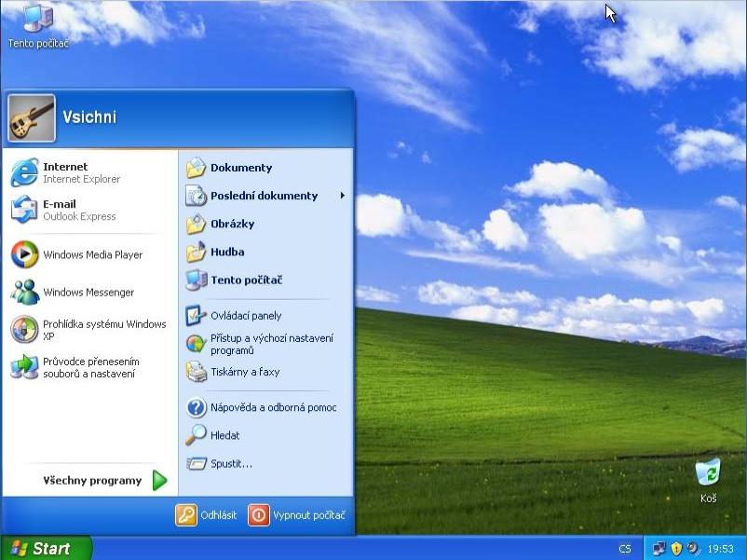Click Vypnout počítač button
The width and height of the screenshot is (747, 560).
click(x=297, y=515)
